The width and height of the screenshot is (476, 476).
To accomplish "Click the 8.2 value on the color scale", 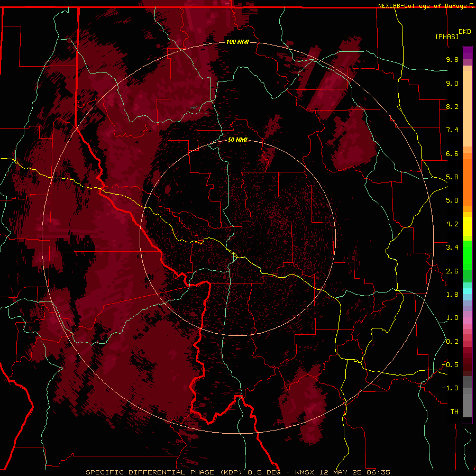I will [x=452, y=106].
